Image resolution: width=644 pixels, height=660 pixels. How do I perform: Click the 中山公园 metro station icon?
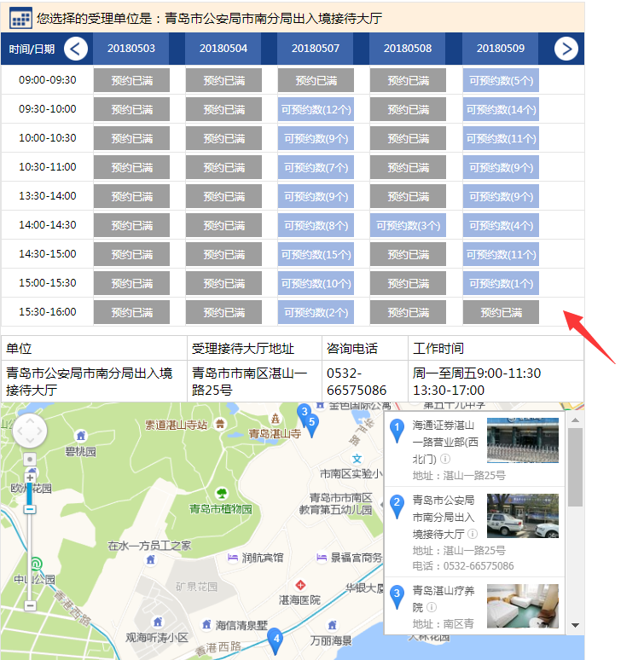tap(36, 563)
